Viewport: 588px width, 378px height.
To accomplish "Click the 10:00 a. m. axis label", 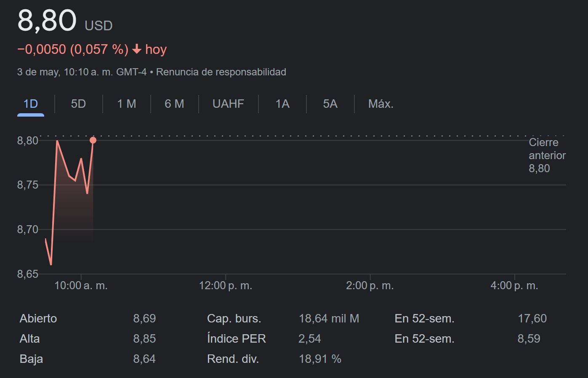I will (81, 286).
